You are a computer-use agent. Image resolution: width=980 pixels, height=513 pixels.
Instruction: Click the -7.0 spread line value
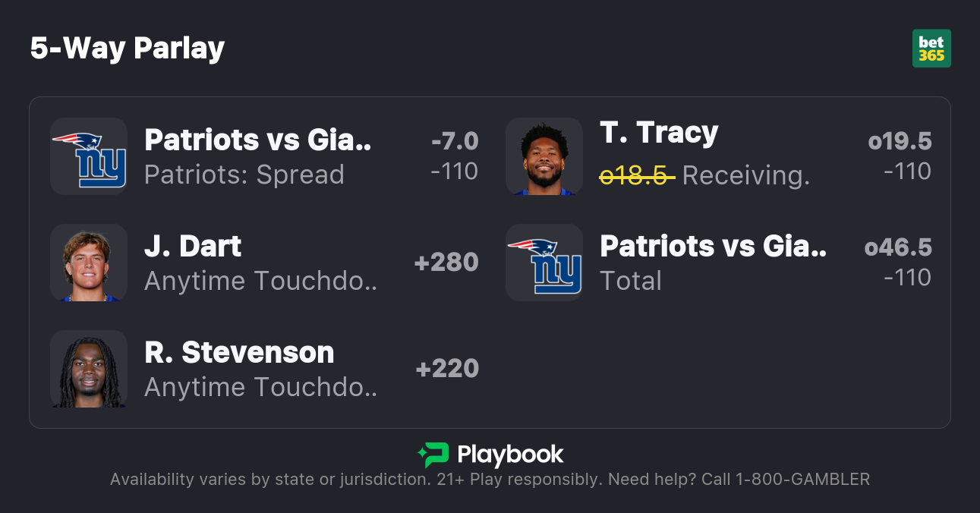455,141
